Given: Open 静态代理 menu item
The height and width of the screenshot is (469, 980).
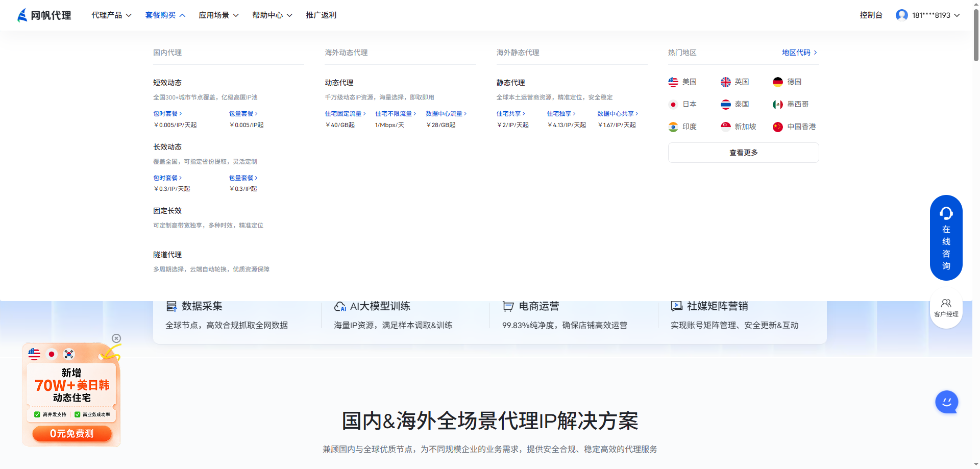Looking at the screenshot, I should click(x=510, y=83).
